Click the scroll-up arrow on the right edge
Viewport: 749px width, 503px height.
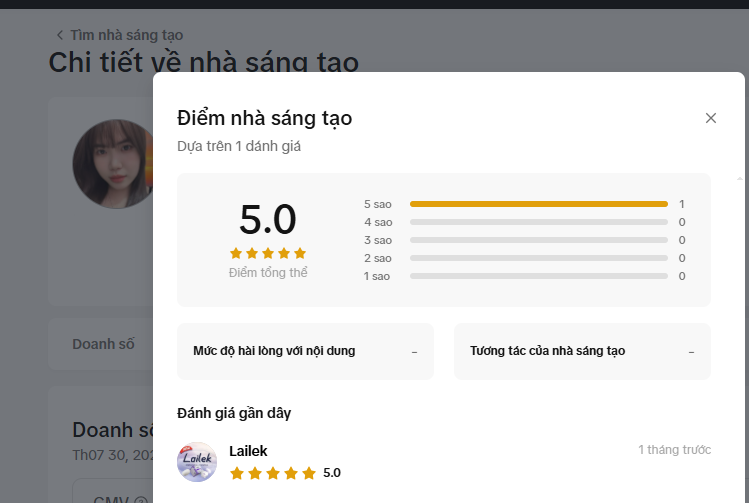coord(740,177)
